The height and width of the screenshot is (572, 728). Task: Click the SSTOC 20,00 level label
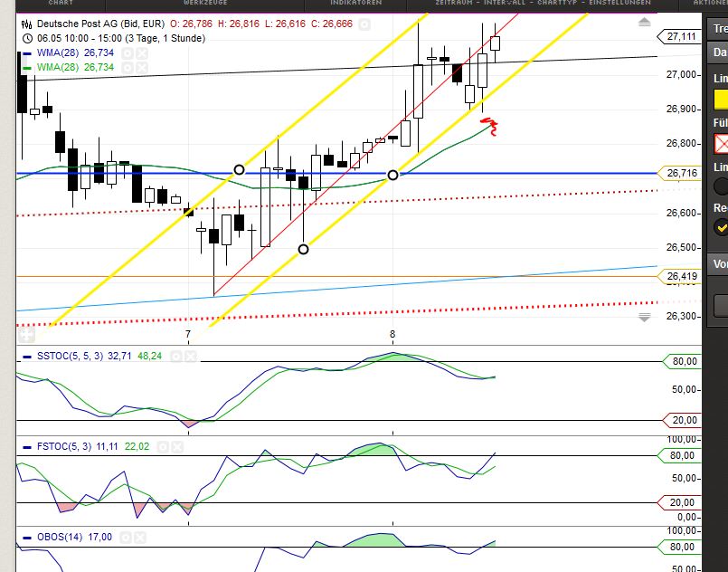[682, 420]
